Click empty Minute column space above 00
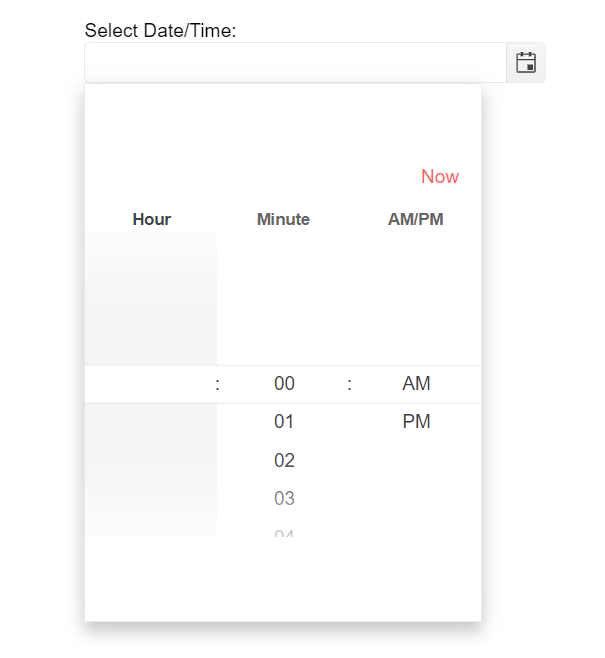The width and height of the screenshot is (605, 658). [284, 298]
